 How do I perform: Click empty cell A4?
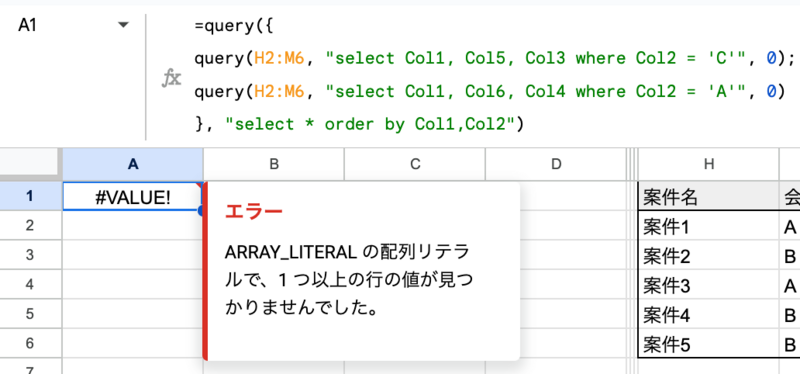[x=133, y=284]
